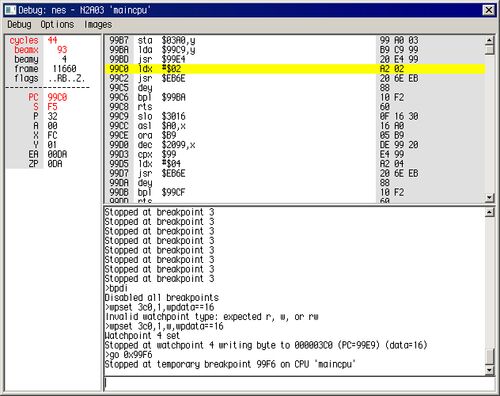The image size is (500, 396).
Task: Click the ">go 0x99F6" console command line
Action: (x=128, y=355)
